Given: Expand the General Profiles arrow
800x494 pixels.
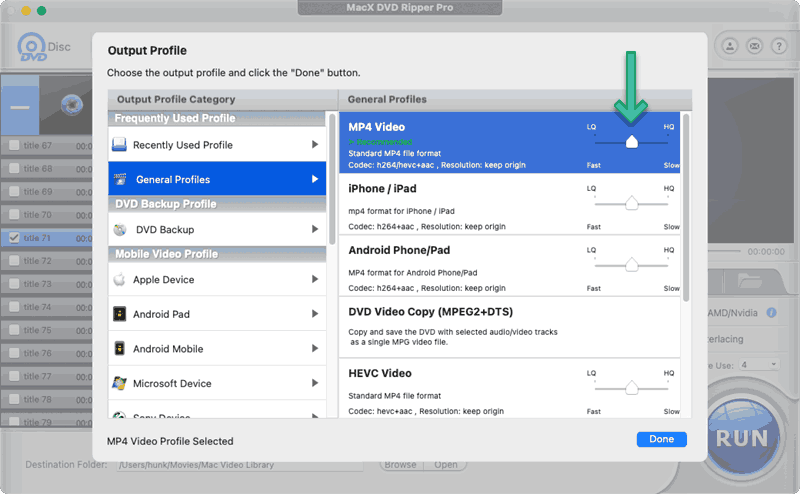Looking at the screenshot, I should (315, 179).
